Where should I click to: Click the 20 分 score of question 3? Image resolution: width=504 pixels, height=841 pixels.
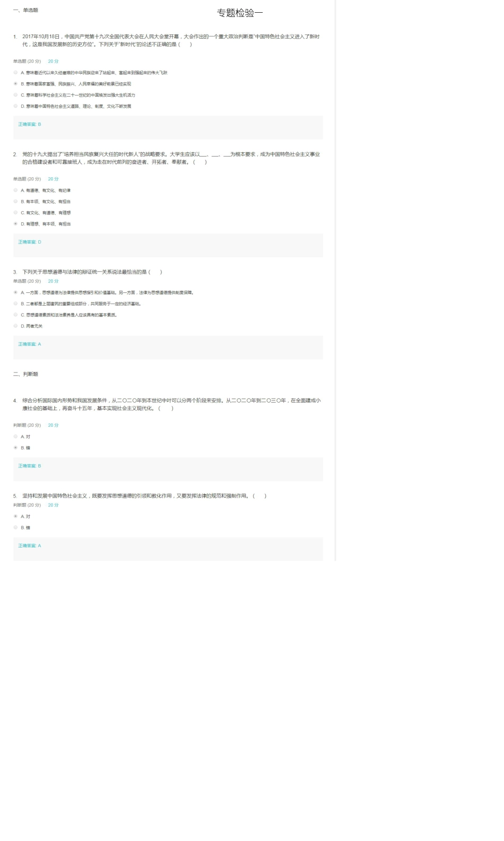click(x=53, y=281)
